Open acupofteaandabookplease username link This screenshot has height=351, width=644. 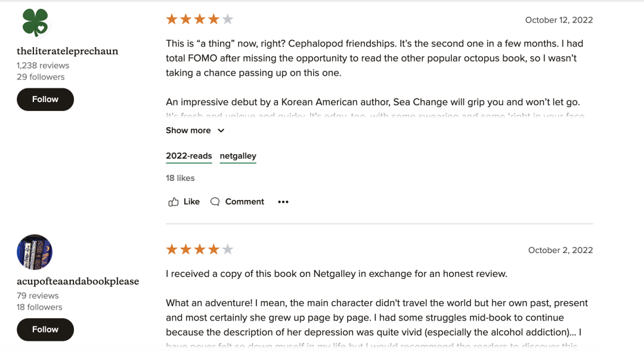click(78, 281)
